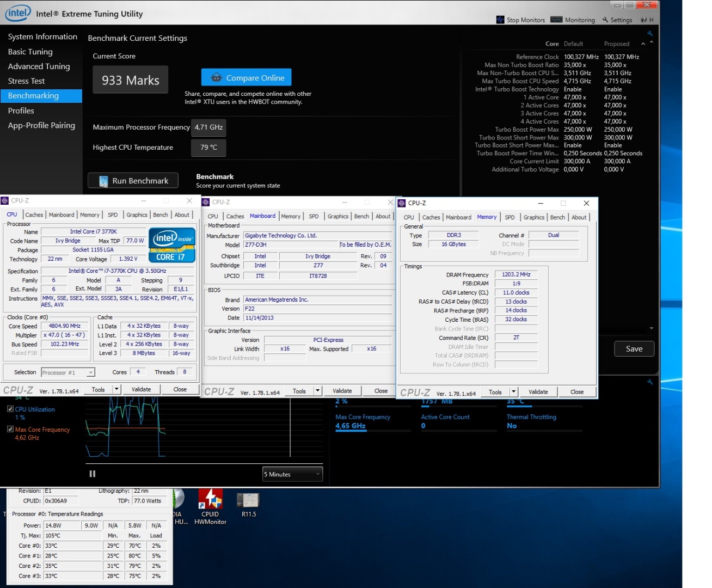This screenshot has width=712, height=588.
Task: Toggle the CPU Utilization monitor checkbox
Action: click(x=10, y=409)
